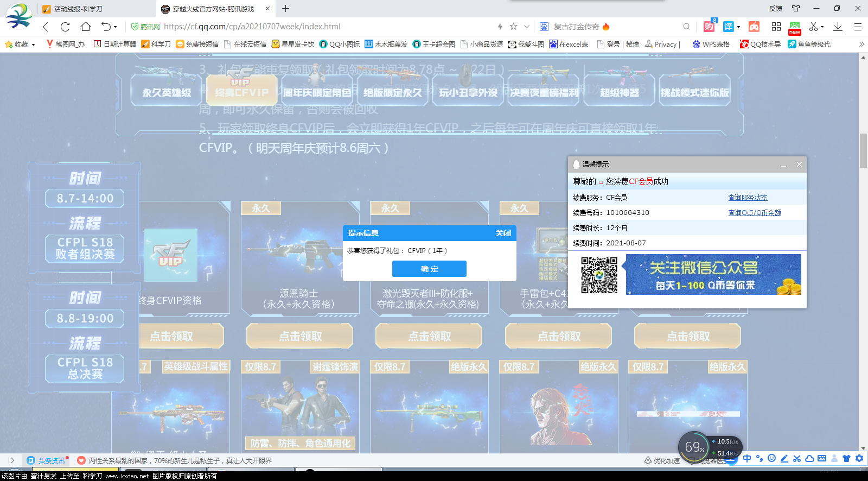Open the 日期计算器 bookmark
Screen dimensions: 868x481
coord(115,44)
